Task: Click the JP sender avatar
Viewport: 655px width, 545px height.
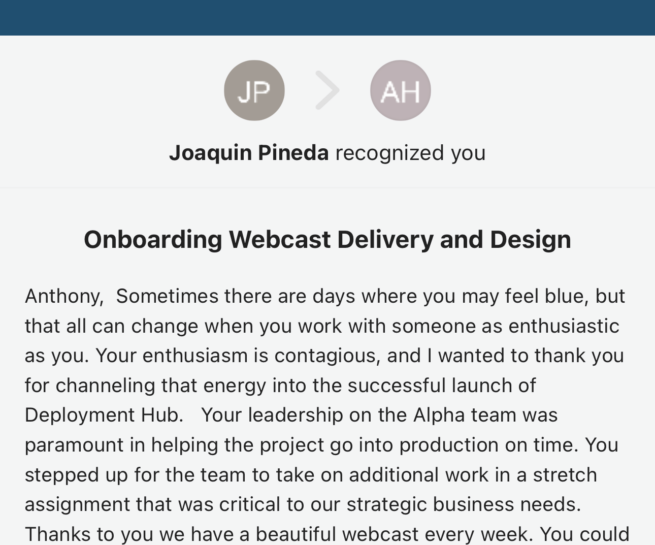Action: 254,91
